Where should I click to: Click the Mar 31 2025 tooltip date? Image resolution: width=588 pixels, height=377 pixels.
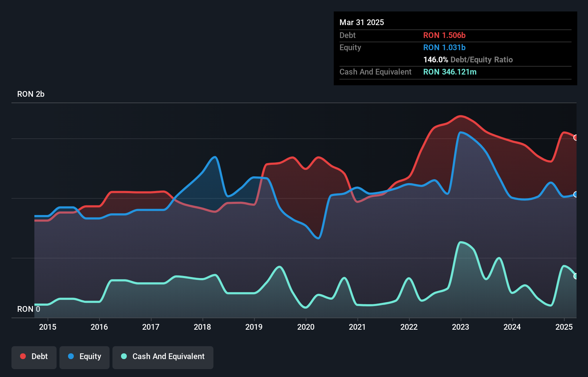coord(362,22)
